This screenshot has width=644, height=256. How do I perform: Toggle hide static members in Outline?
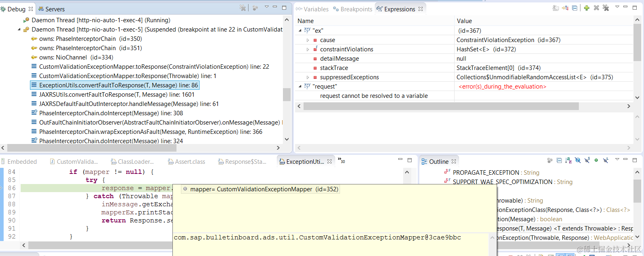(587, 161)
